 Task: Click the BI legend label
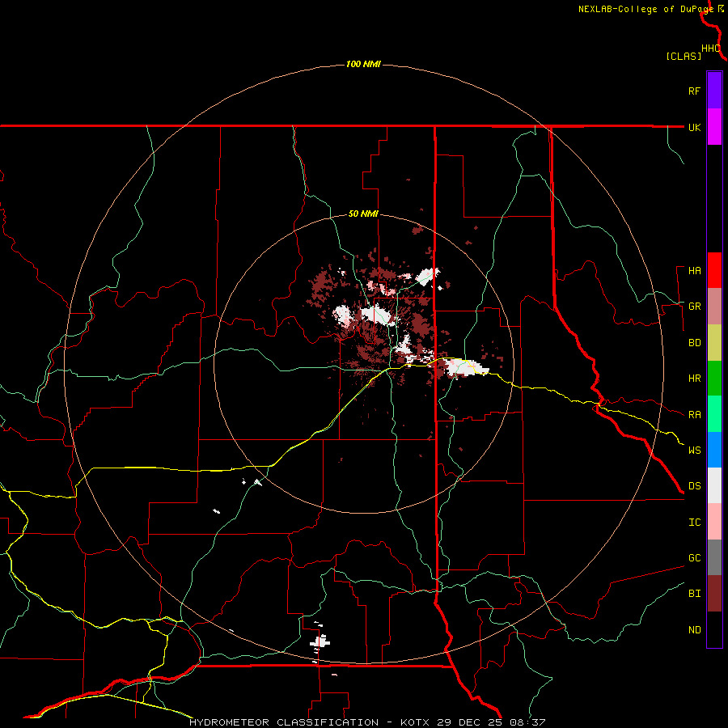[694, 594]
